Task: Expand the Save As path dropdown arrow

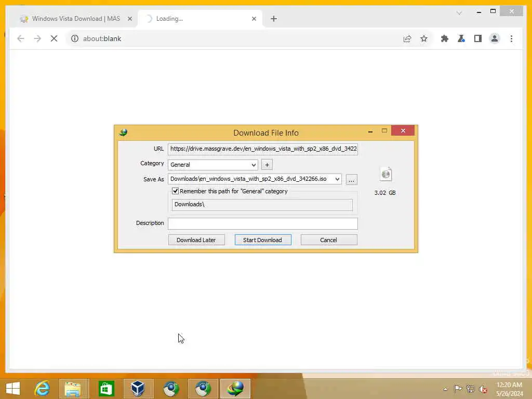Action: pos(337,179)
